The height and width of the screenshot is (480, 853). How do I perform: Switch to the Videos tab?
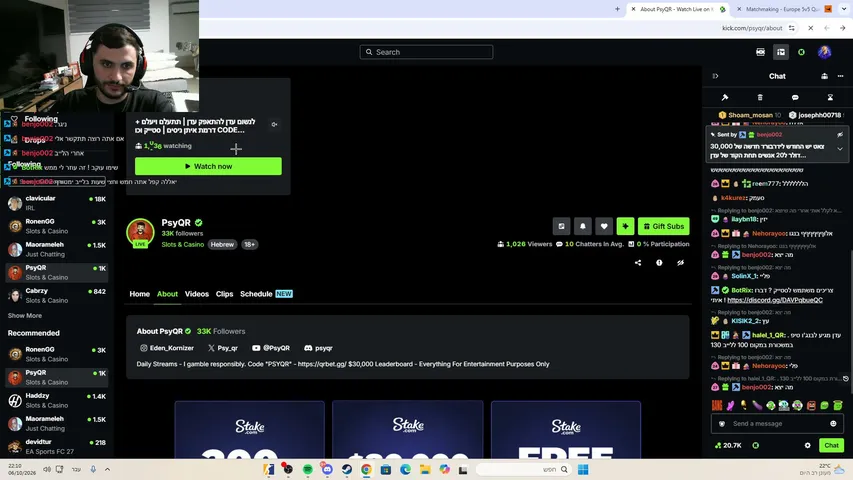click(x=196, y=294)
